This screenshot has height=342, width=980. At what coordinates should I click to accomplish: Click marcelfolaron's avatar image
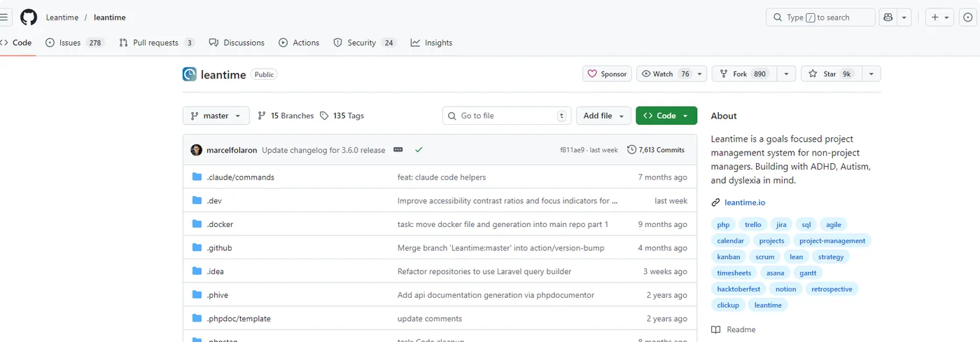coord(197,150)
